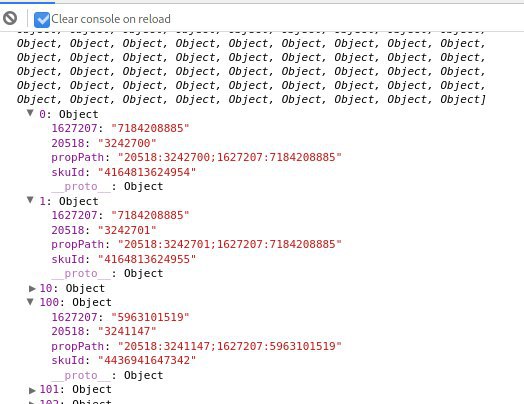Select value "3242701" under object 1
The height and width of the screenshot is (404, 524).
127,230
